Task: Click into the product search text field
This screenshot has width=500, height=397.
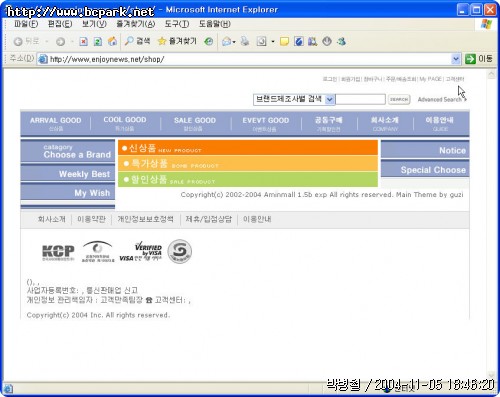Action: coord(360,99)
